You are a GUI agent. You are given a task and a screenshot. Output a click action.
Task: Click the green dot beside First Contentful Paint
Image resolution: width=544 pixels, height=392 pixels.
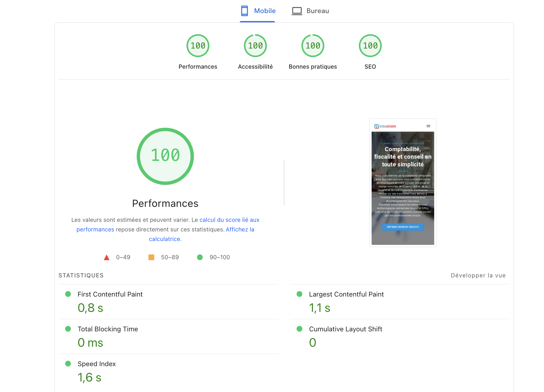68,294
